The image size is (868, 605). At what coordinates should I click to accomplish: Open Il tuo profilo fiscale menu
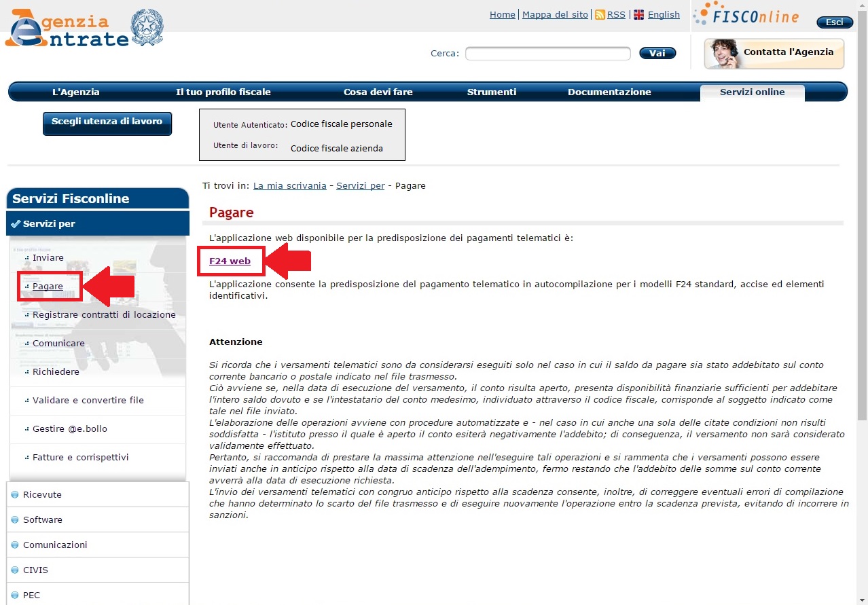223,92
